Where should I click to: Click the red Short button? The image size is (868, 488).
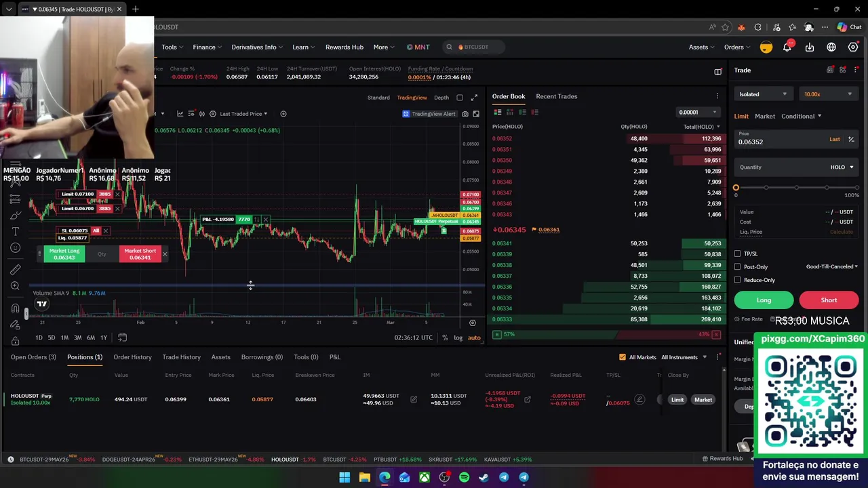(829, 300)
